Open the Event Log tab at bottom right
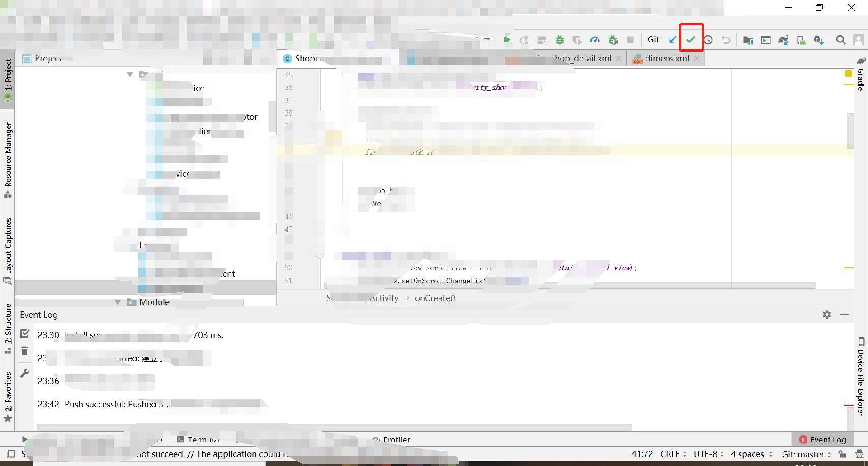This screenshot has width=868, height=466. [x=822, y=439]
